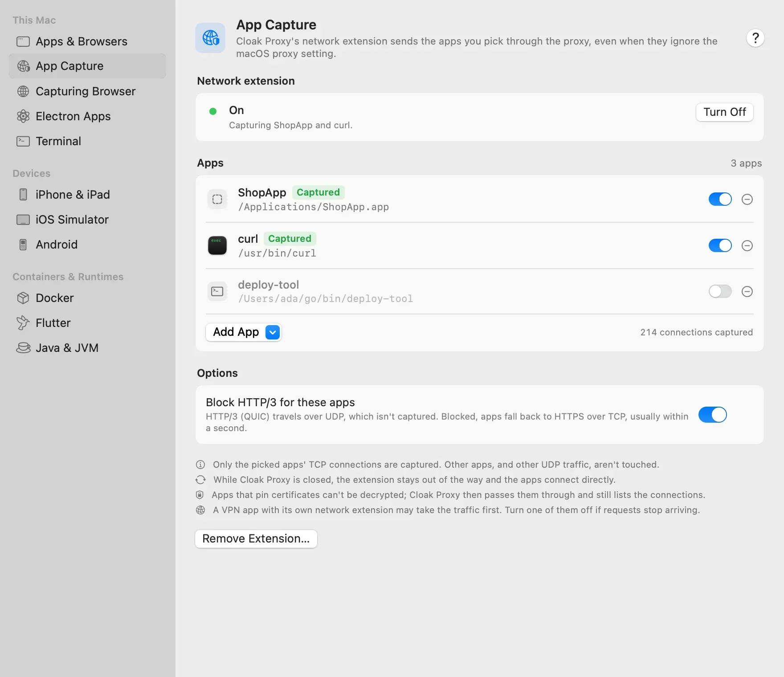This screenshot has height=677, width=784.
Task: Click the iPhone & iPad device icon
Action: pos(23,195)
